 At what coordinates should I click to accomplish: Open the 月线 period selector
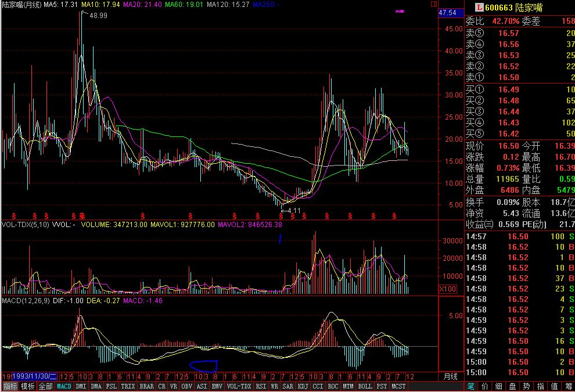pyautogui.click(x=450, y=376)
